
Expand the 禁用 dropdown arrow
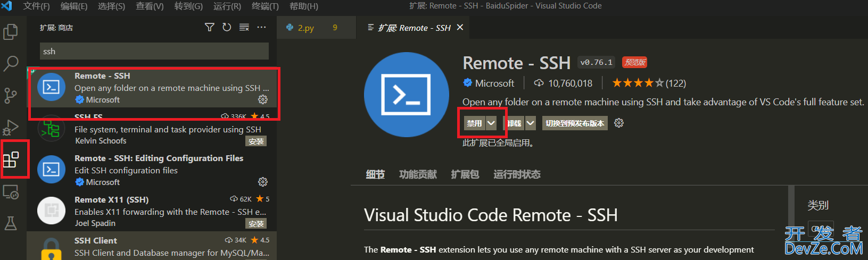pyautogui.click(x=491, y=123)
